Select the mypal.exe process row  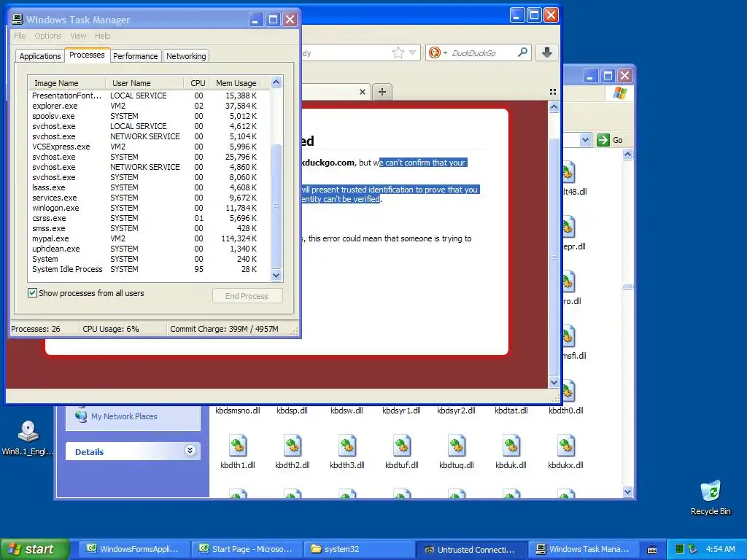click(x=149, y=238)
